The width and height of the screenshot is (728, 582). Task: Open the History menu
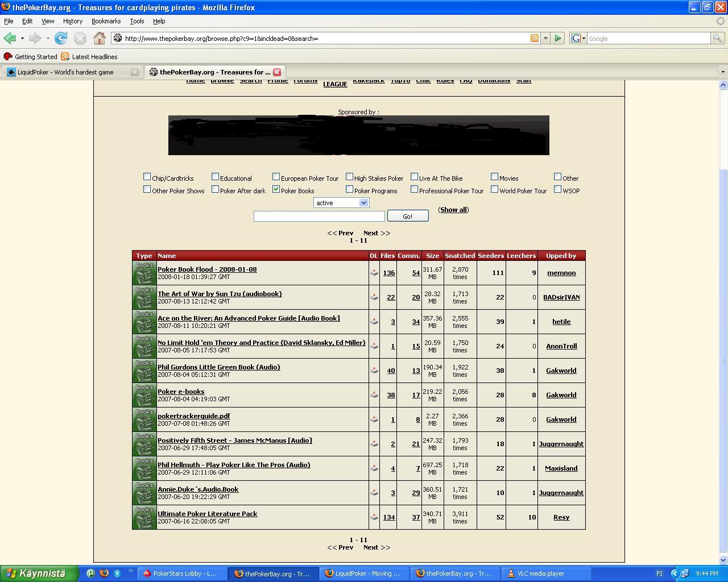73,21
